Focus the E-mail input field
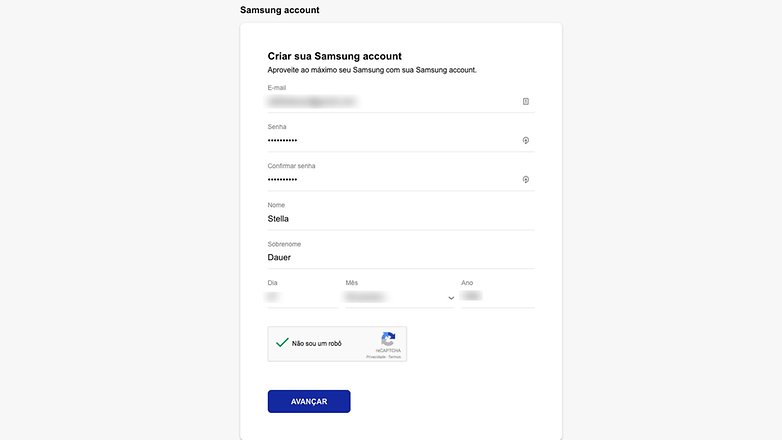 [x=393, y=102]
